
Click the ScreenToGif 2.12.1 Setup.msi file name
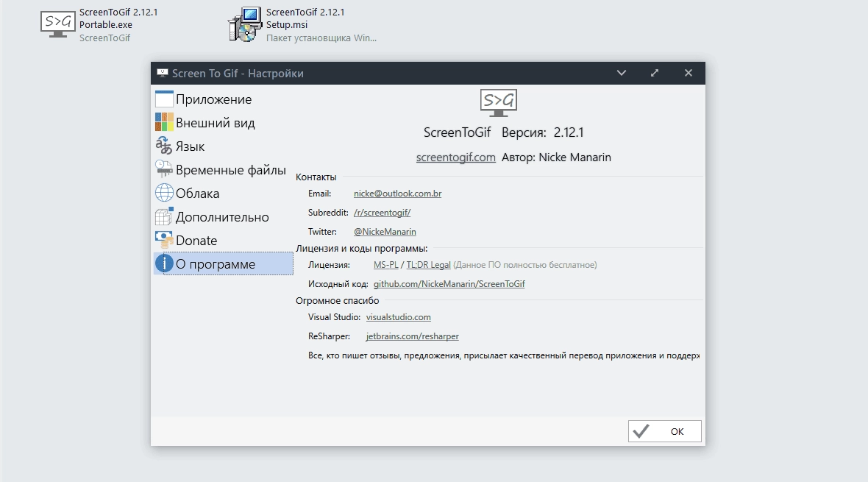click(x=305, y=18)
